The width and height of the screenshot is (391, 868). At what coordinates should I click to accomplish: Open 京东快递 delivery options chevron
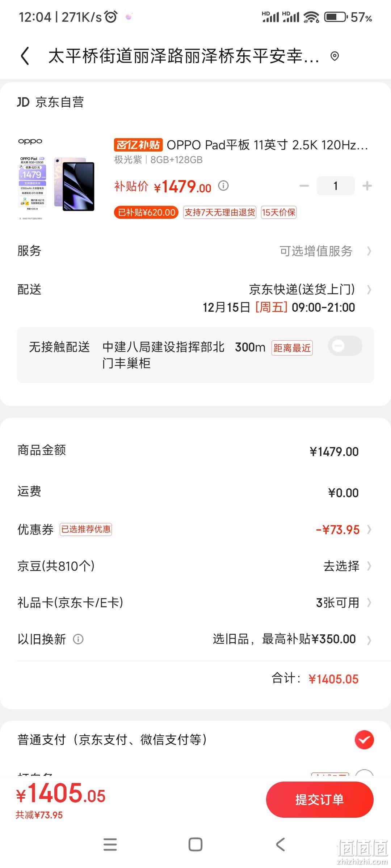(369, 289)
